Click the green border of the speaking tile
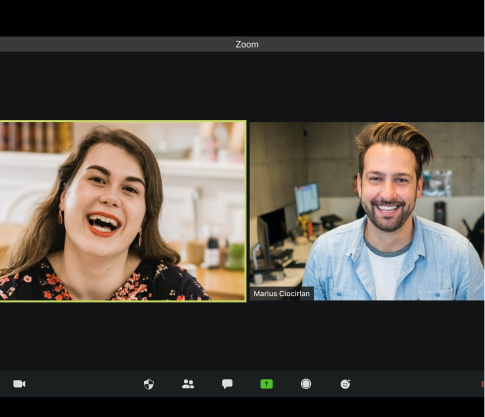The height and width of the screenshot is (417, 485). [x=123, y=121]
